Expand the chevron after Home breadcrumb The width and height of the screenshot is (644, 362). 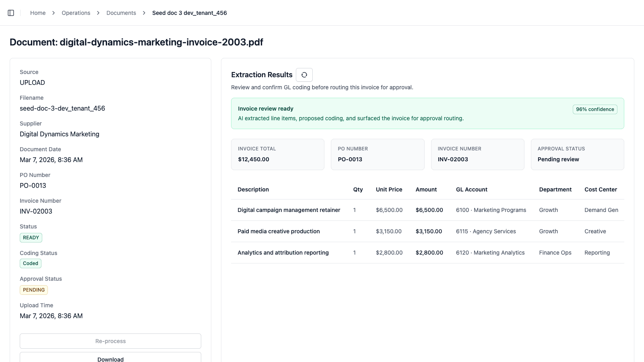[53, 12]
